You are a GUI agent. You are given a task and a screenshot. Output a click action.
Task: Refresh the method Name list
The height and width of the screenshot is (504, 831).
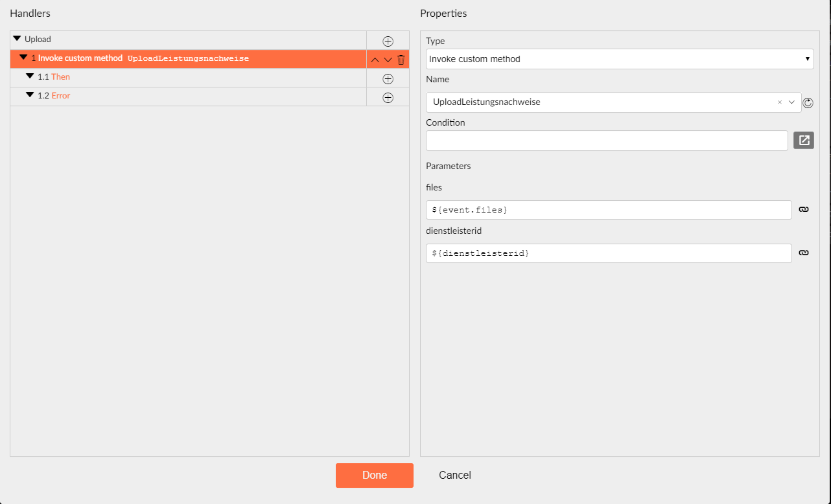coord(808,102)
